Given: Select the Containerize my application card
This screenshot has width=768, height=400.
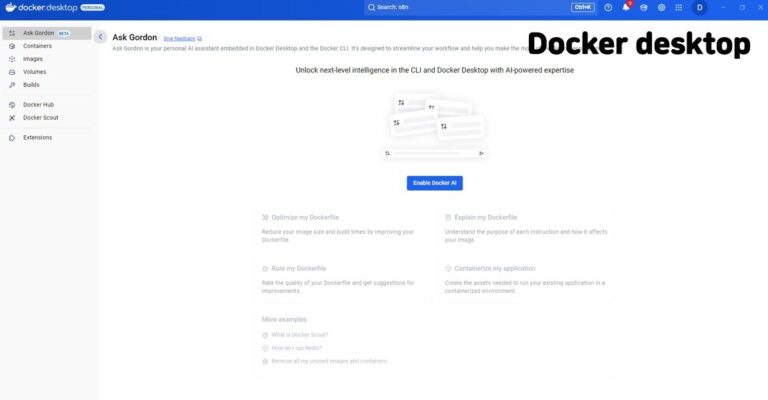Looking at the screenshot, I should (x=527, y=280).
